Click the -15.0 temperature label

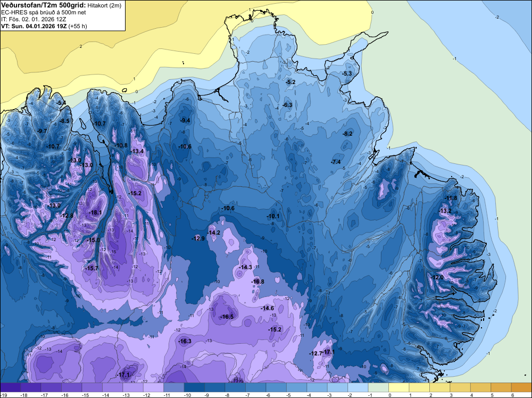coord(94,240)
